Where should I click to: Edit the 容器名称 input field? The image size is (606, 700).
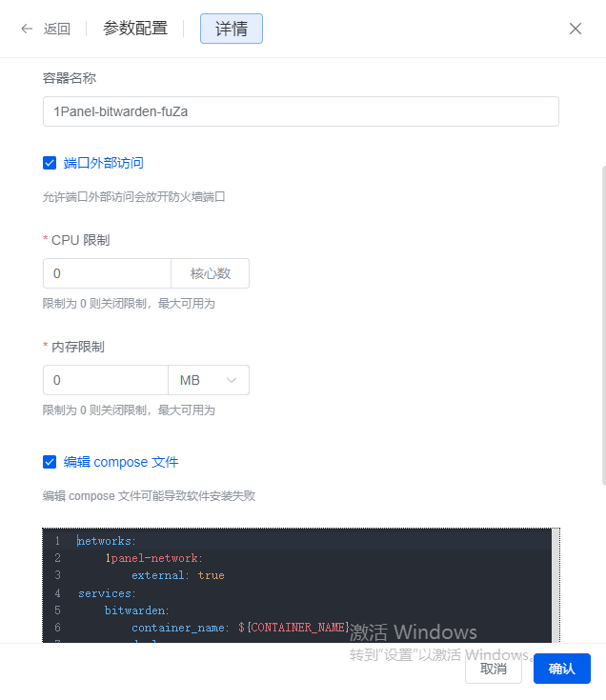click(x=300, y=111)
